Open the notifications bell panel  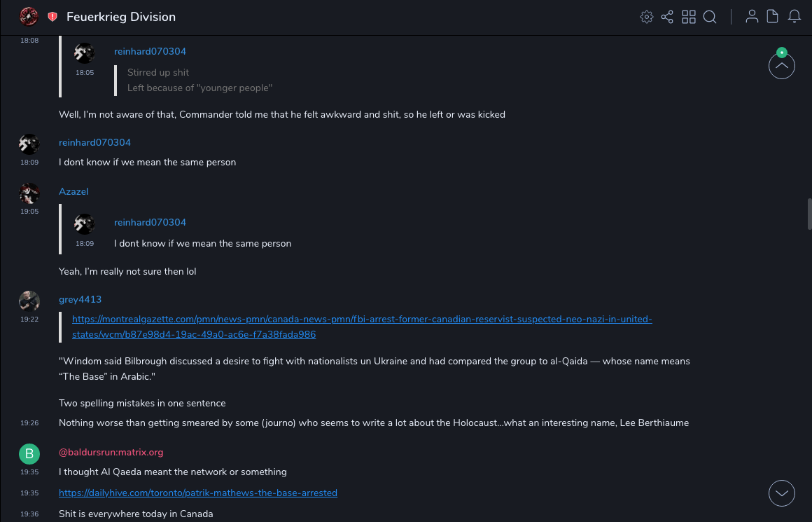pos(794,17)
